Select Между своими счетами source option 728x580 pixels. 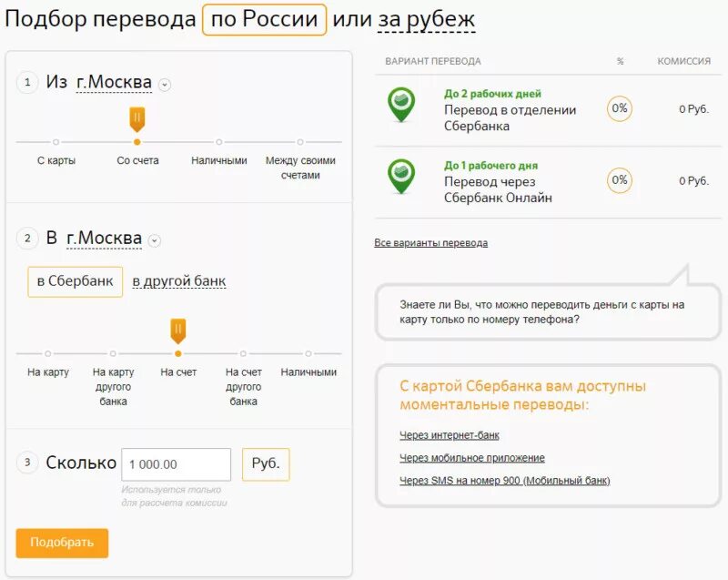tap(300, 168)
